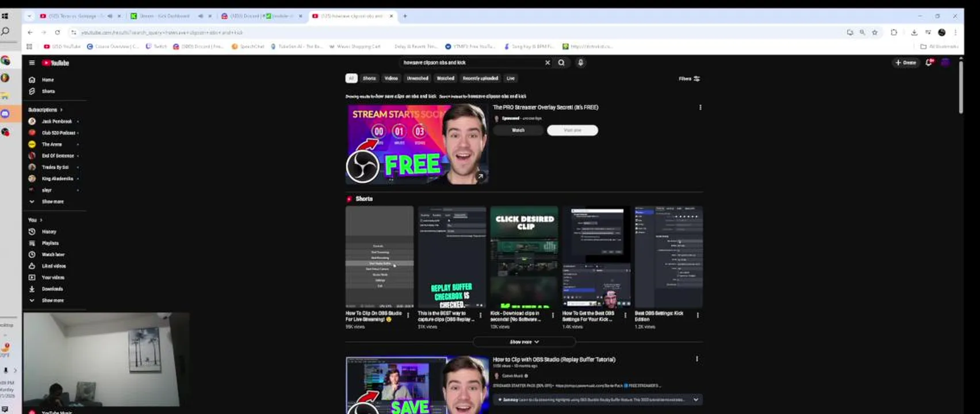
Task: Open more options for Replay Buffer Tutorial video
Action: (x=697, y=359)
